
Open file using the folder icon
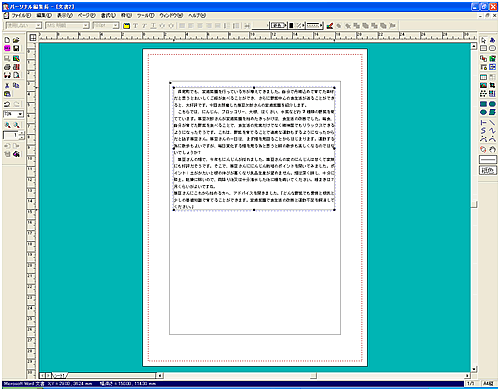(x=16, y=40)
